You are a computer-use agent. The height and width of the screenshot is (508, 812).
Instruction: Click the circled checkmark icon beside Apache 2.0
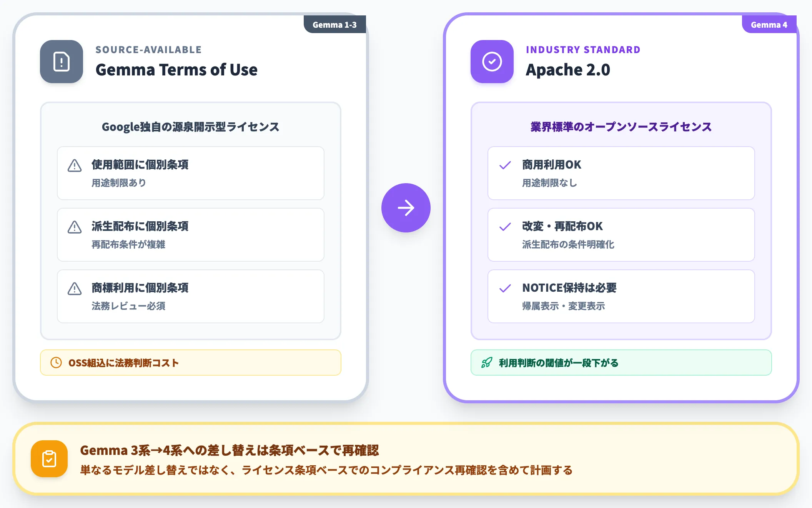point(492,62)
